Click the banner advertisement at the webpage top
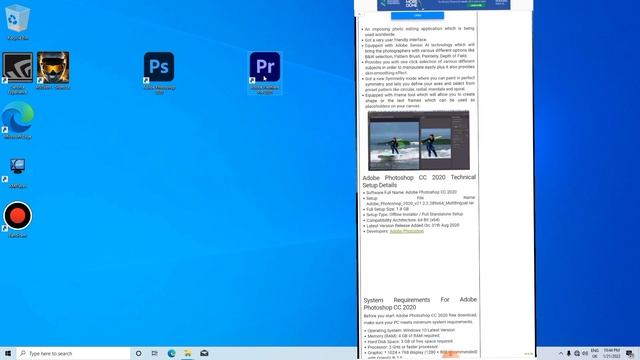The image size is (640, 360). pos(444,4)
